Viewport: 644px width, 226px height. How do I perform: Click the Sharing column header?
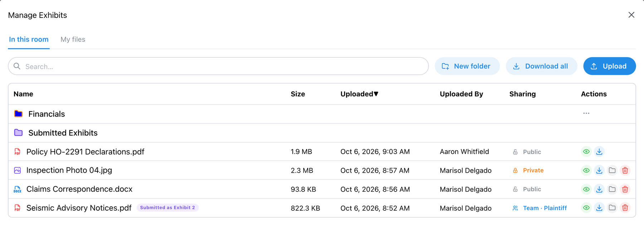click(x=522, y=94)
